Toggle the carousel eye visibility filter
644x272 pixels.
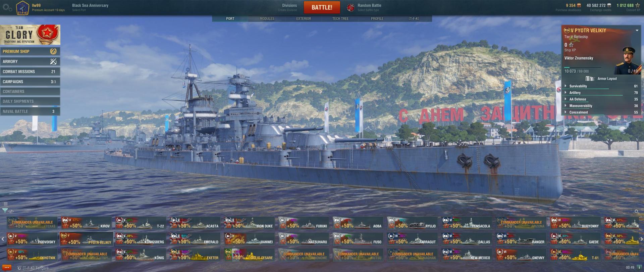click(11, 211)
